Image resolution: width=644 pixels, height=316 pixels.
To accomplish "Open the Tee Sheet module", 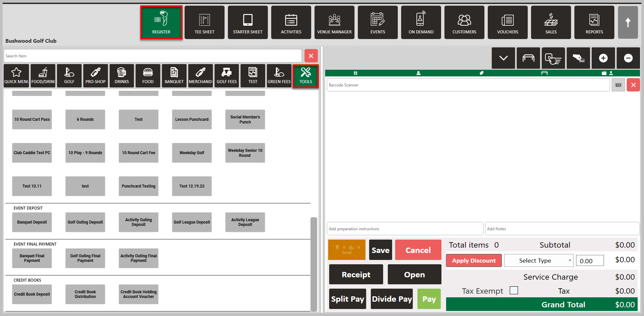I will [x=205, y=22].
